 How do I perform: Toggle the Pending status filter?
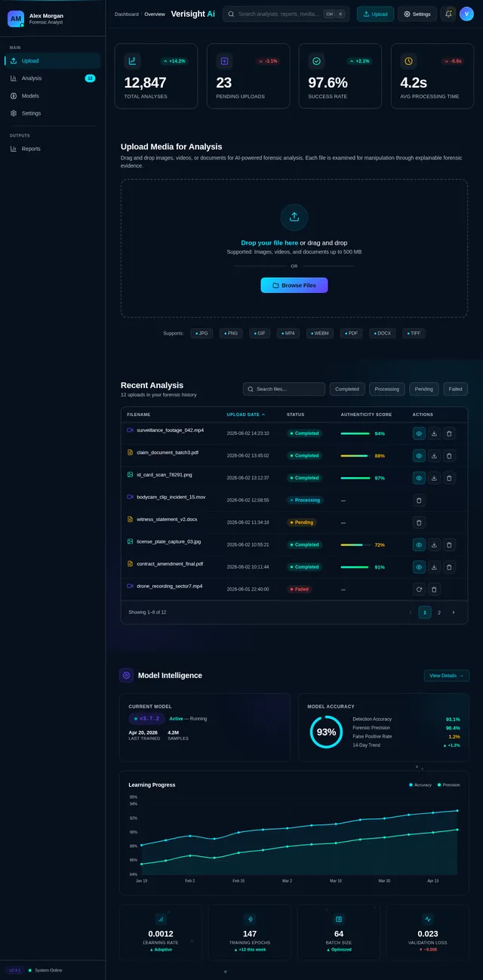click(424, 389)
